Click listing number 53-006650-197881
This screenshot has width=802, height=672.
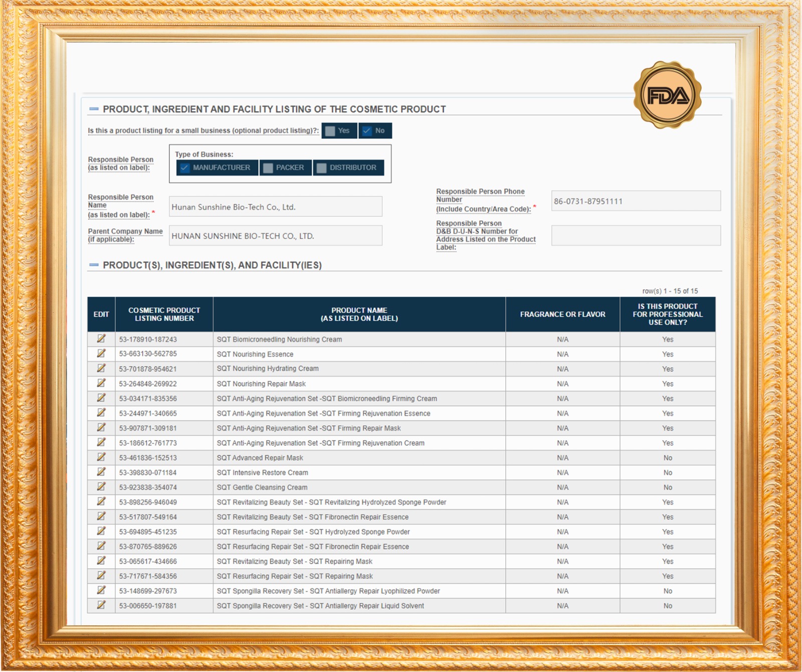[x=148, y=606]
